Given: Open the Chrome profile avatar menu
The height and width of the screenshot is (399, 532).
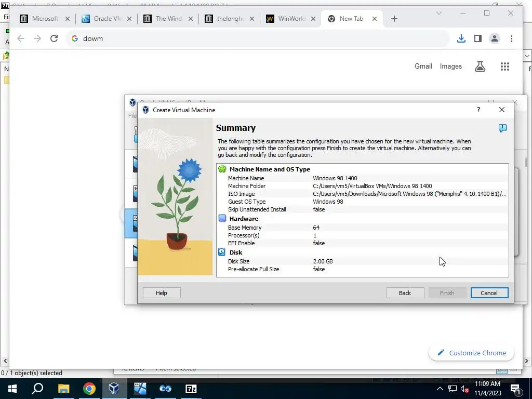Looking at the screenshot, I should (495, 38).
